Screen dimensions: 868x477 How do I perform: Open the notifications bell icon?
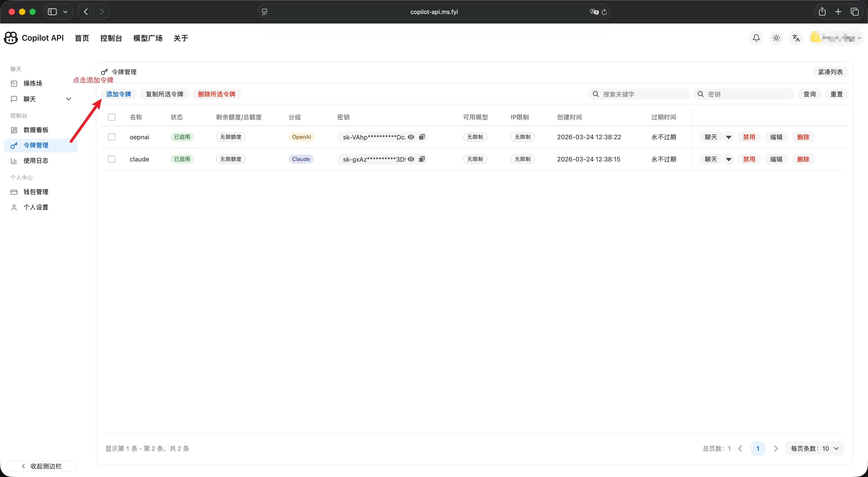[756, 38]
